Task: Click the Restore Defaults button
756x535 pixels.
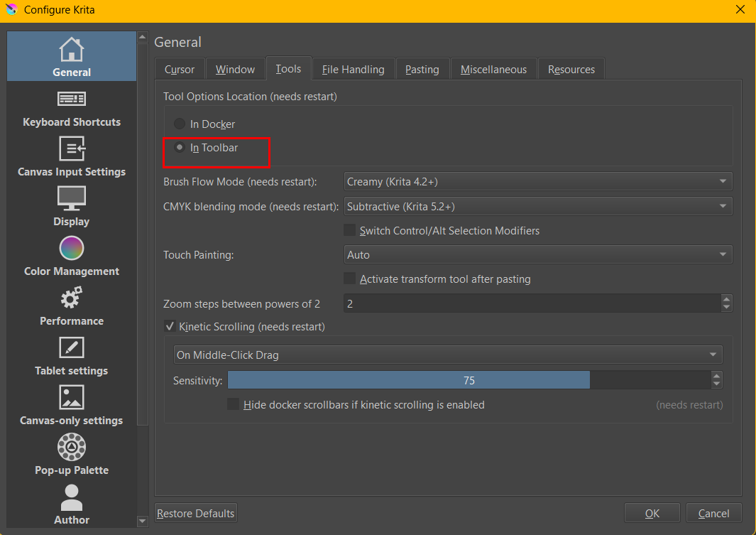Action: pos(196,513)
